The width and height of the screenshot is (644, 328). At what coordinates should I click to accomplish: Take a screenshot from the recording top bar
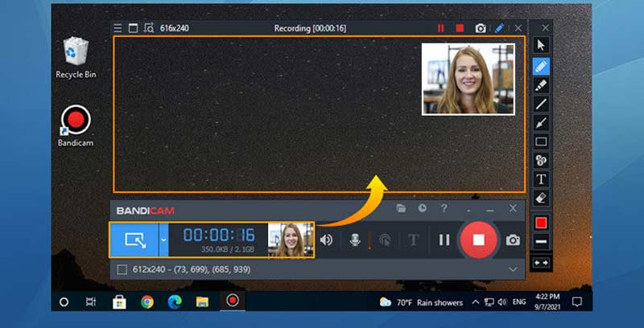[481, 28]
